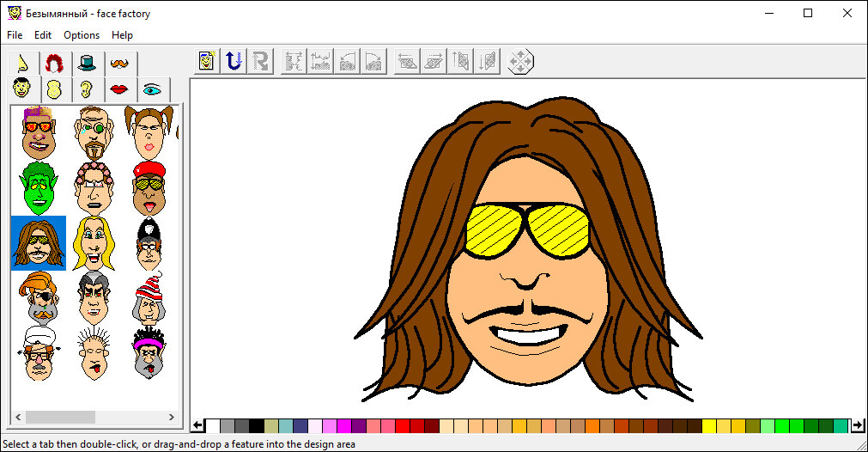Select the pigtail girl face thumbnail
The width and height of the screenshot is (868, 452).
tap(149, 133)
